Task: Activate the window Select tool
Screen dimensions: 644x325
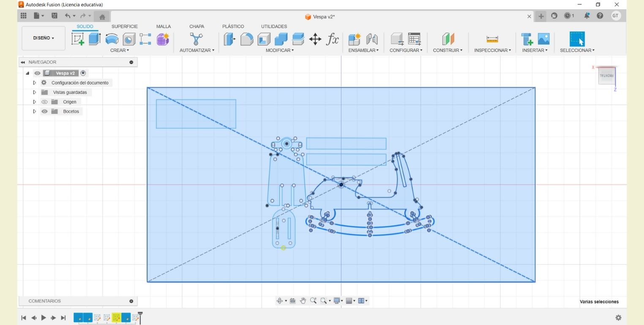Action: [x=577, y=39]
